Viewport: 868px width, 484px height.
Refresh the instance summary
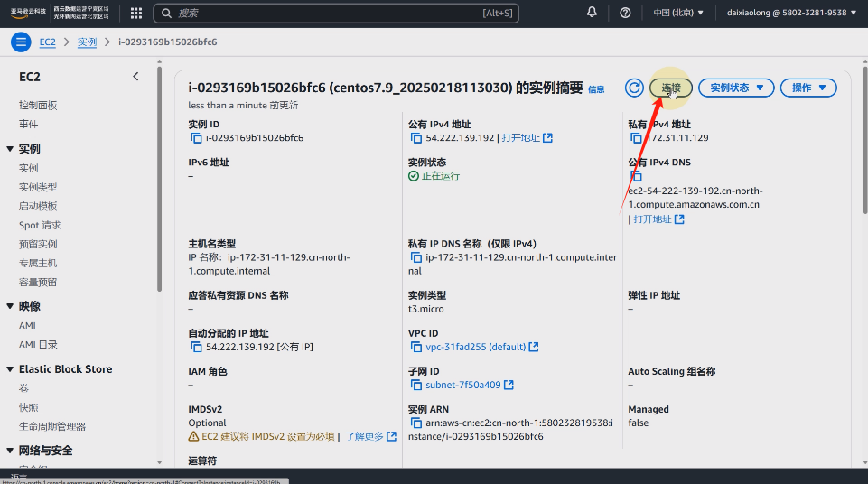634,88
